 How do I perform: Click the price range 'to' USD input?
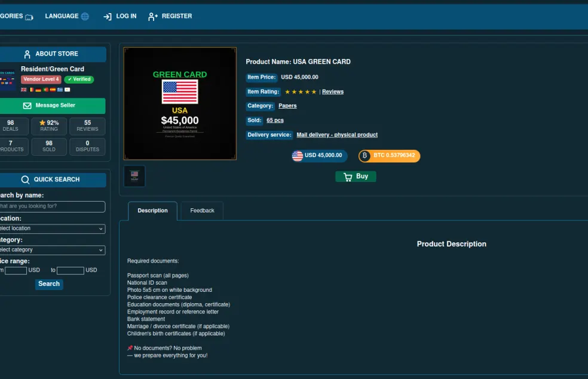pyautogui.click(x=71, y=270)
